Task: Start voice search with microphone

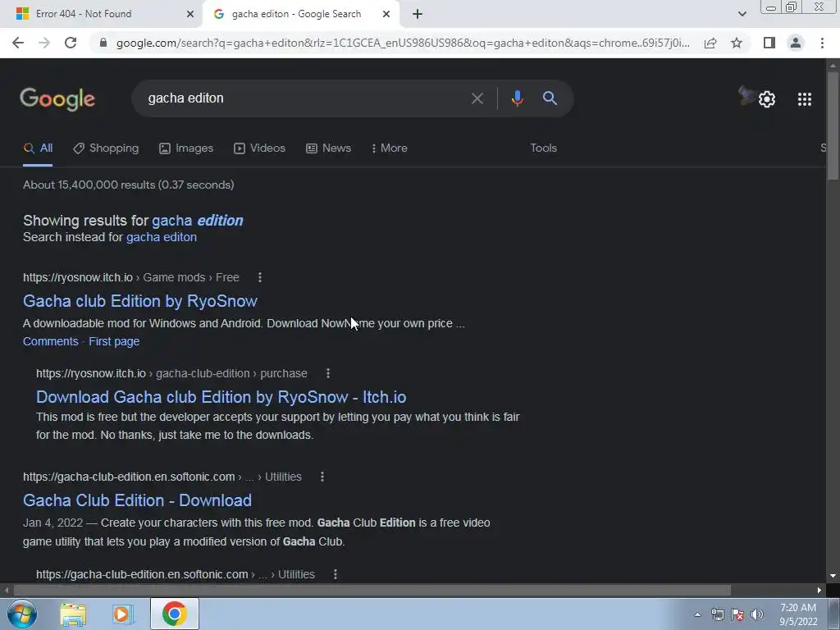Action: pyautogui.click(x=517, y=98)
